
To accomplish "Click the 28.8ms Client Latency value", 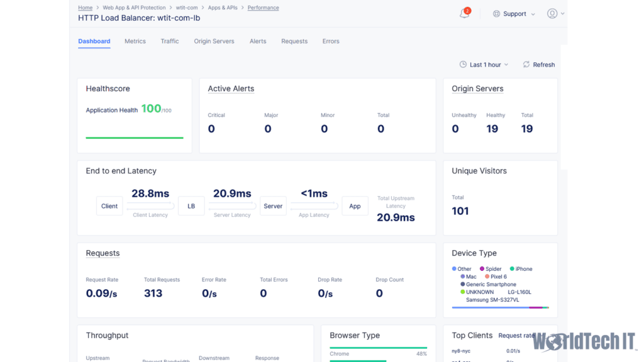I will point(150,194).
